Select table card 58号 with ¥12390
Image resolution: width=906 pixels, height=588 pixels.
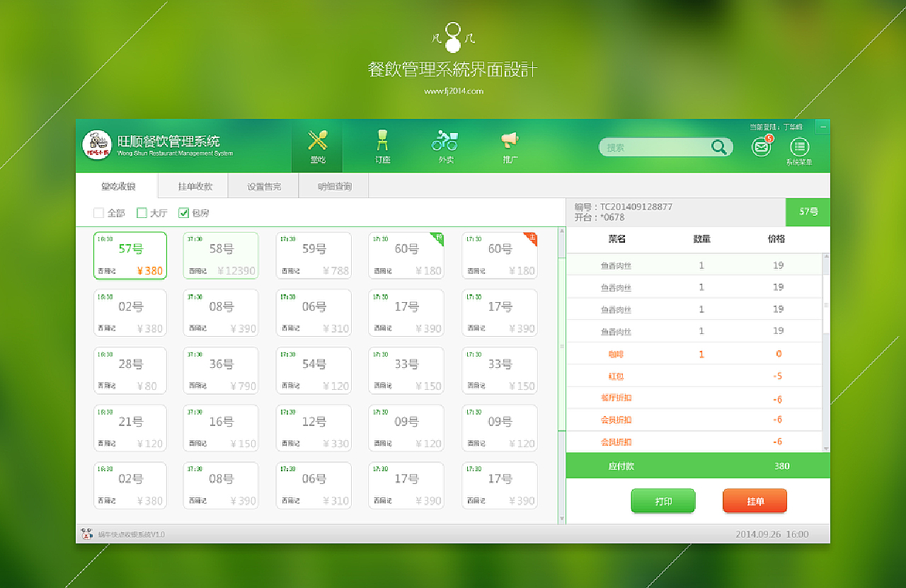point(221,255)
